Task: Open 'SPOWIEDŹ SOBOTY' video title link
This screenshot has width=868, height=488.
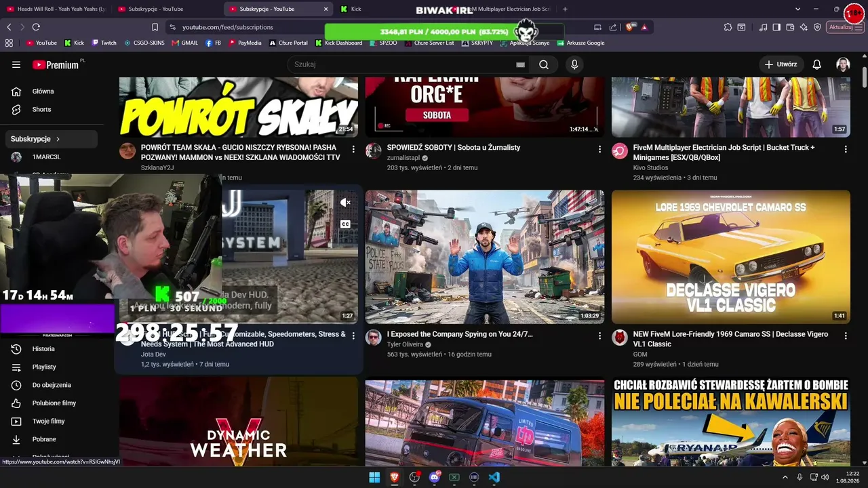Action: coord(454,147)
